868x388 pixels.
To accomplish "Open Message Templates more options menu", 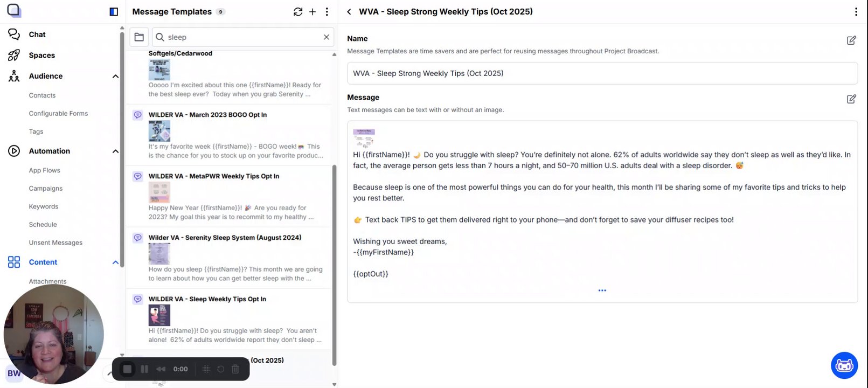I will (327, 11).
